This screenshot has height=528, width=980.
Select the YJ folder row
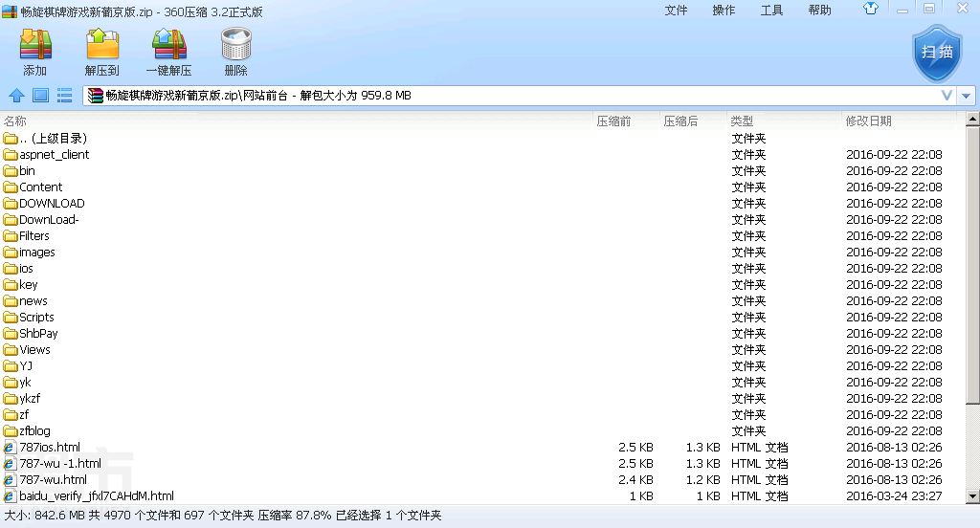pos(482,365)
